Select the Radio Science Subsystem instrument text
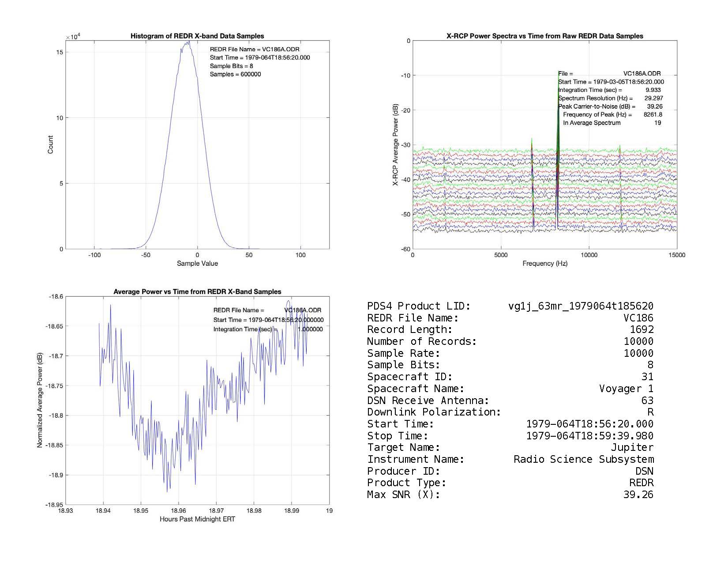Viewport: 728px width, 563px height. tap(583, 459)
